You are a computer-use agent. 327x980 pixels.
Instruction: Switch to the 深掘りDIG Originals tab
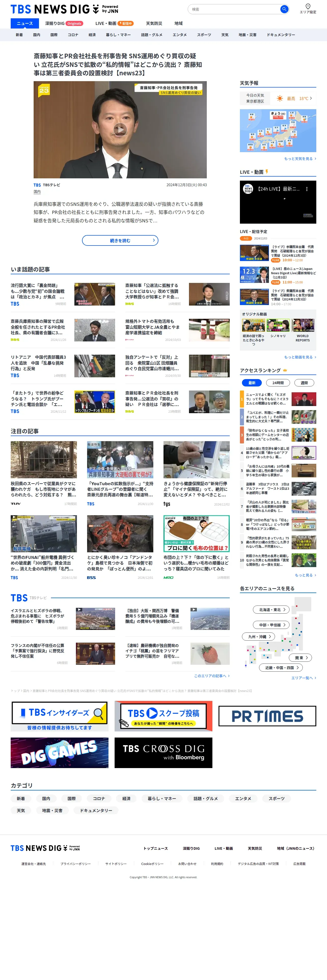point(64,24)
